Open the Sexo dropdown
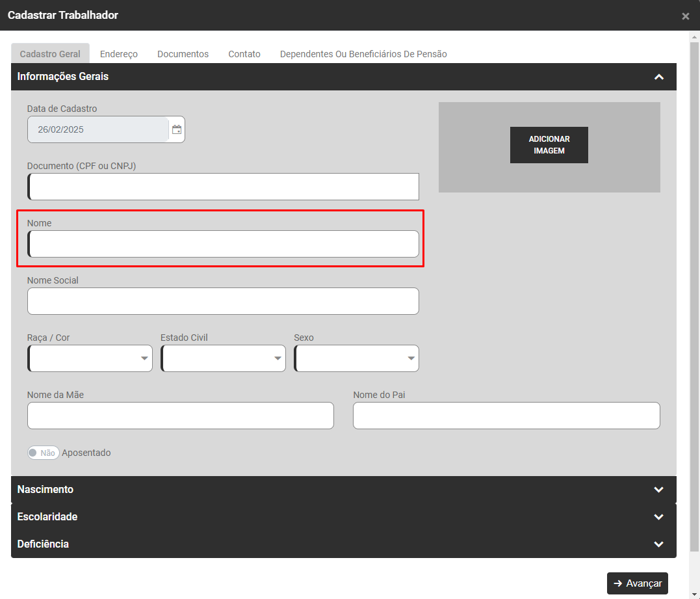This screenshot has height=599, width=700. (356, 358)
